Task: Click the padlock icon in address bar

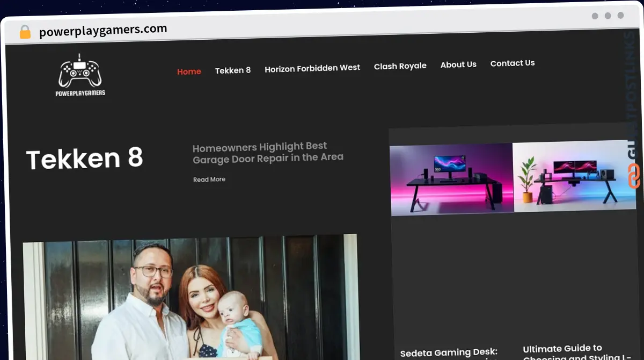Action: tap(25, 32)
